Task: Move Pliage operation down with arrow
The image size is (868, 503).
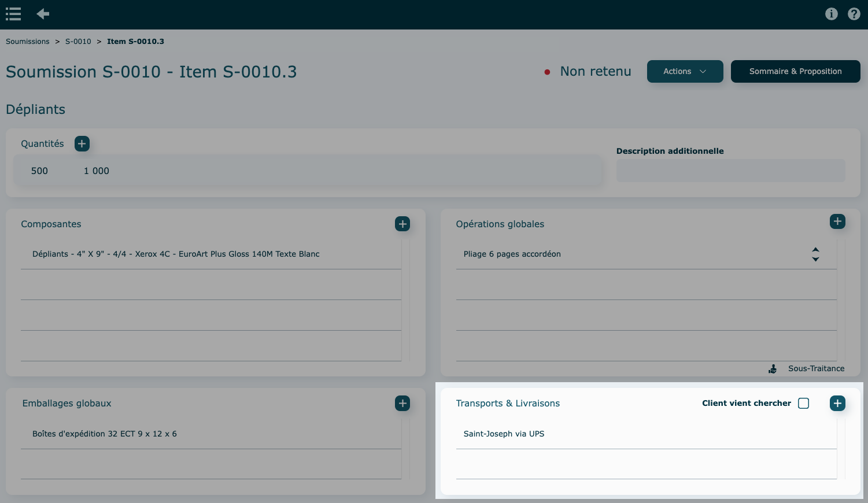Action: point(815,259)
